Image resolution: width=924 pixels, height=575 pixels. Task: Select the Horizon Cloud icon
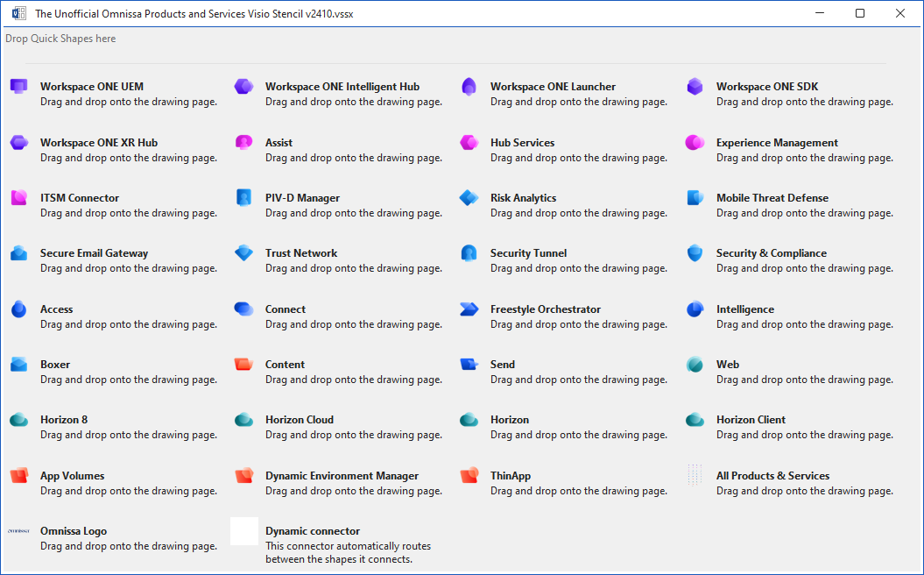(244, 420)
